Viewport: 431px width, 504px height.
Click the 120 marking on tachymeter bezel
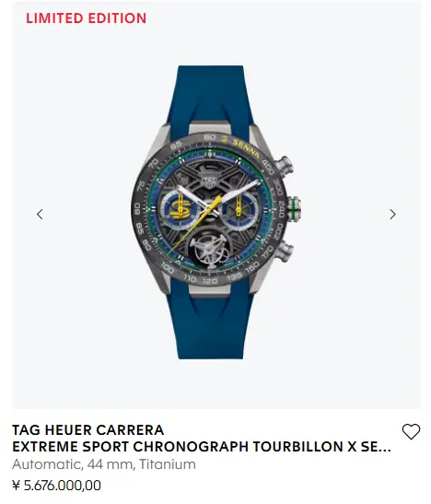pos(210,281)
